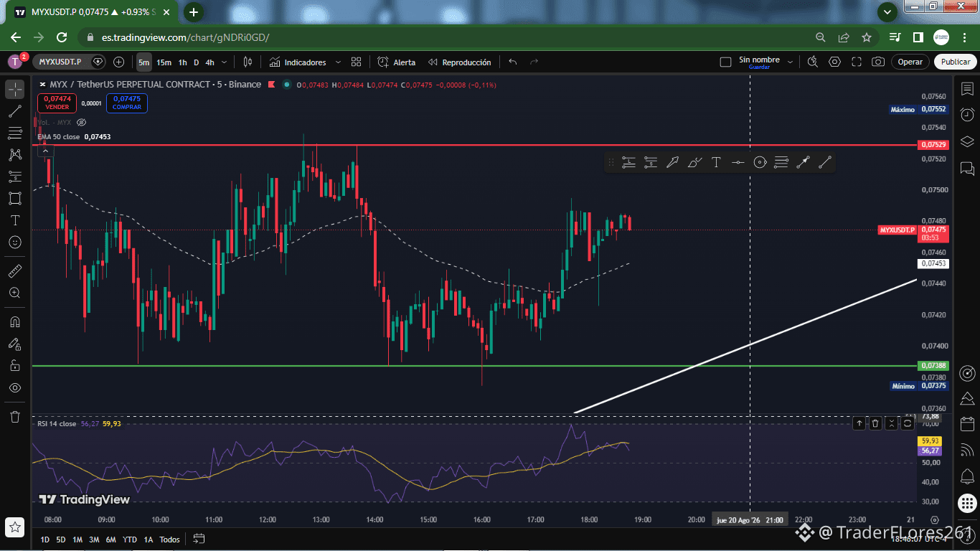980x551 pixels.
Task: Open the Fibonacci retracement tools
Action: (x=15, y=133)
